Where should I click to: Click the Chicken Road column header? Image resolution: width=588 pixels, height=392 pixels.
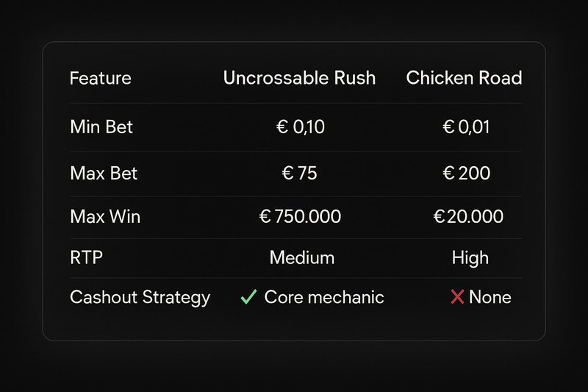click(464, 78)
